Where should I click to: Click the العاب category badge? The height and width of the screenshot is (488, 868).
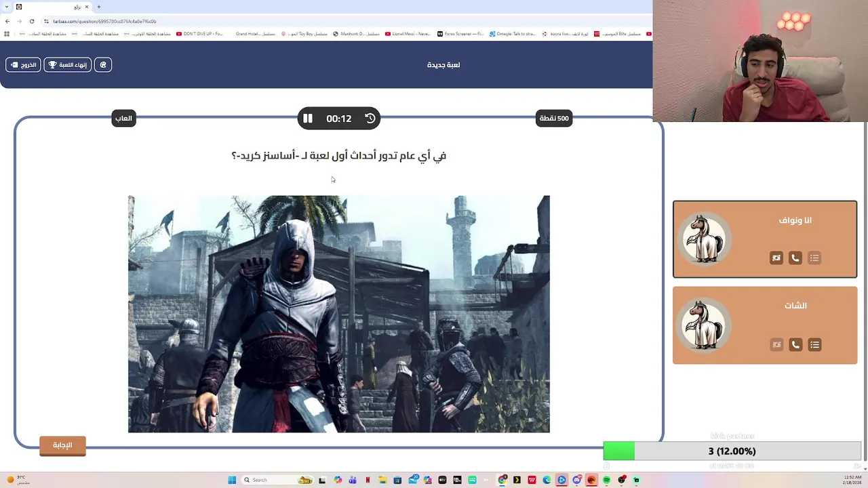point(123,119)
